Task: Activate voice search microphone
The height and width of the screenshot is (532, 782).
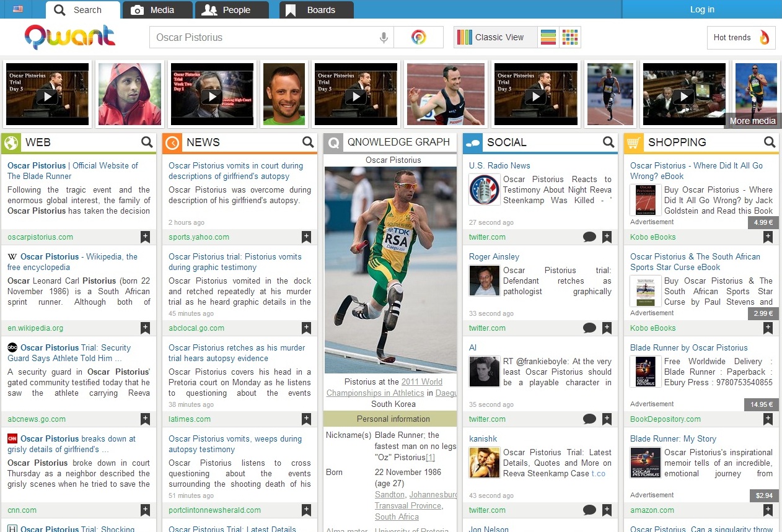Action: coord(384,37)
